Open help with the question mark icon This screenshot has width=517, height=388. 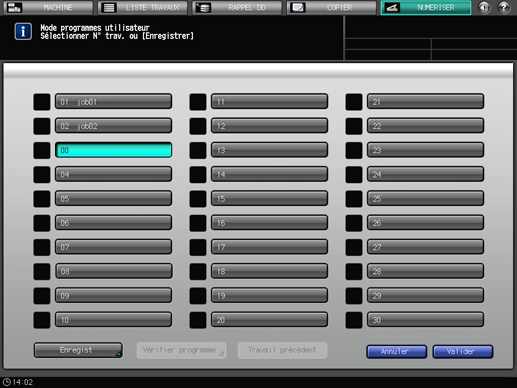[504, 7]
